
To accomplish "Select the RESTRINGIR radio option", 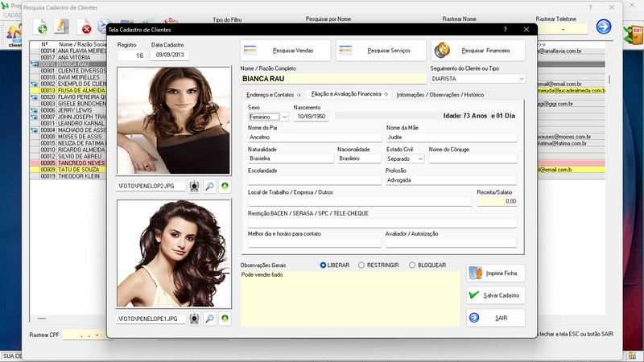I will pos(361,265).
